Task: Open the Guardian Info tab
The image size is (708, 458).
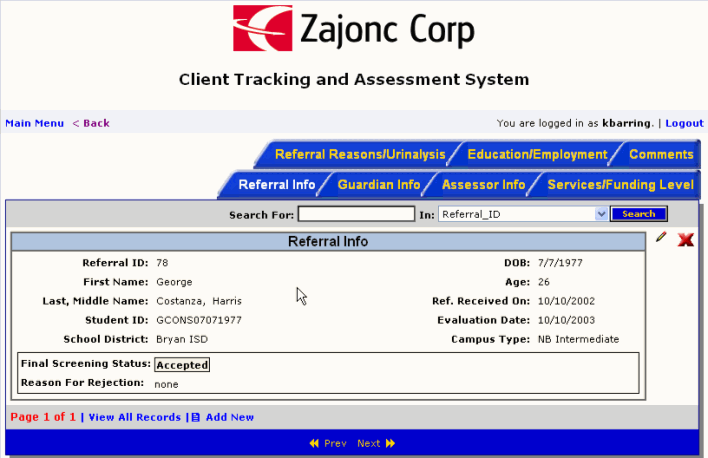Action: click(x=379, y=185)
